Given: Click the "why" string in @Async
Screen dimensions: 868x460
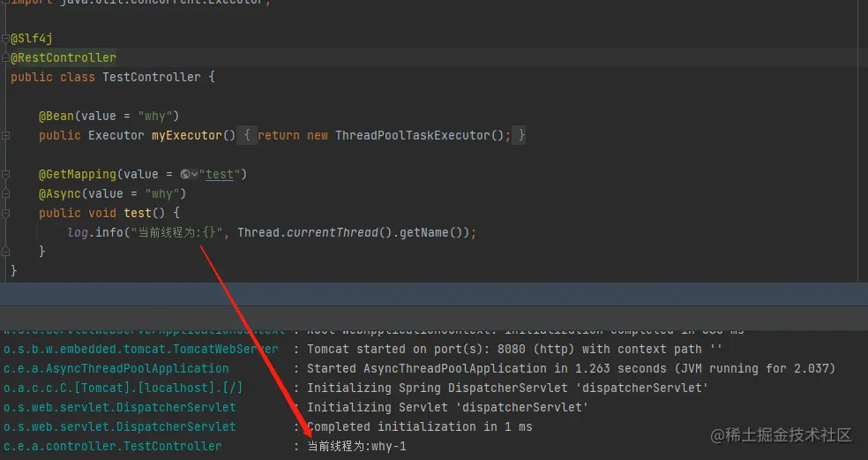Looking at the screenshot, I should (162, 193).
